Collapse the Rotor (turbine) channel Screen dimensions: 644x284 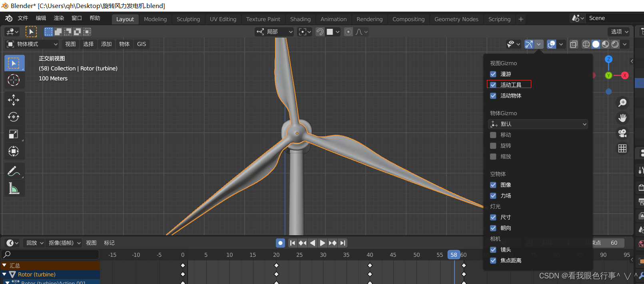pyautogui.click(x=4, y=274)
